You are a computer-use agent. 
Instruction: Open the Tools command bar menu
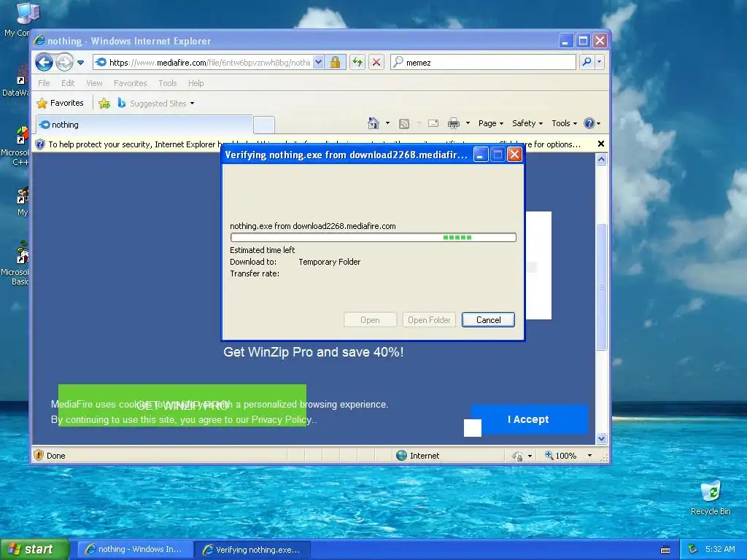(564, 123)
